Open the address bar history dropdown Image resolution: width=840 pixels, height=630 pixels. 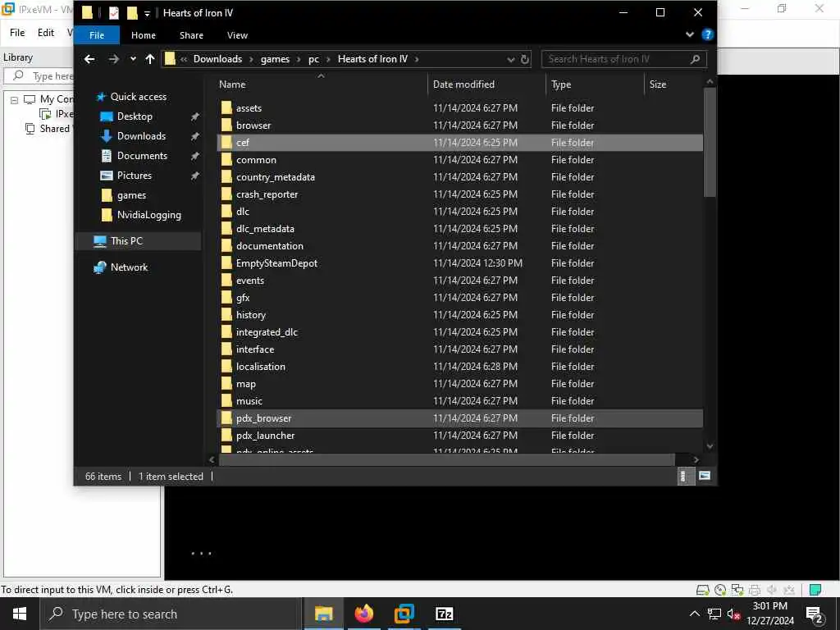click(x=510, y=59)
